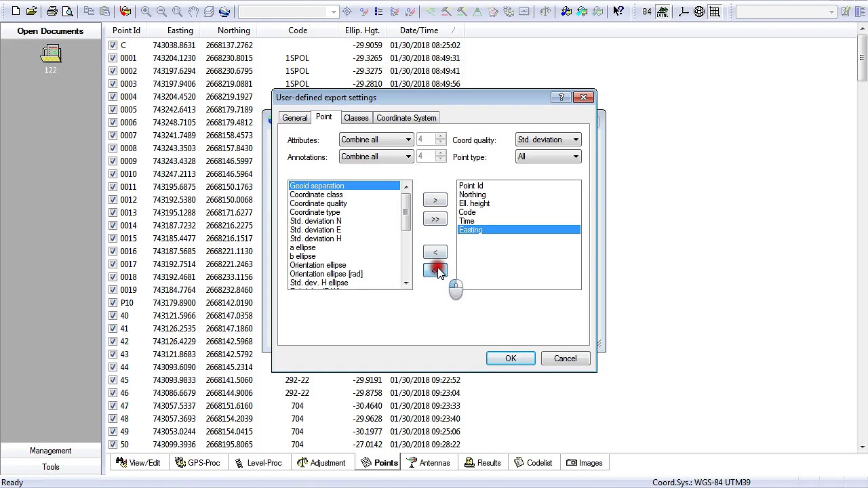Uncheck the checkbox for point 50
The height and width of the screenshot is (488, 868).
tap(113, 445)
